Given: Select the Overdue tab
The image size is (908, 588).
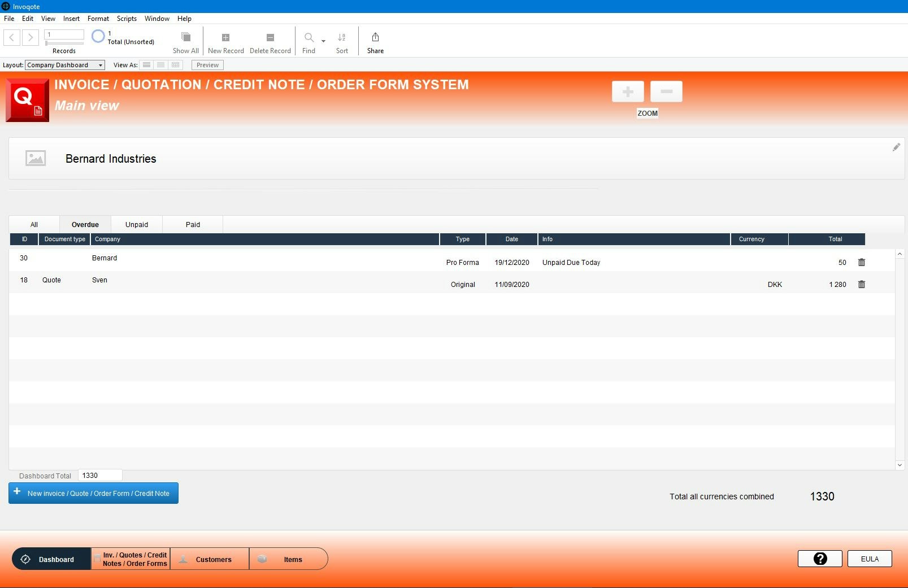Looking at the screenshot, I should [x=85, y=224].
